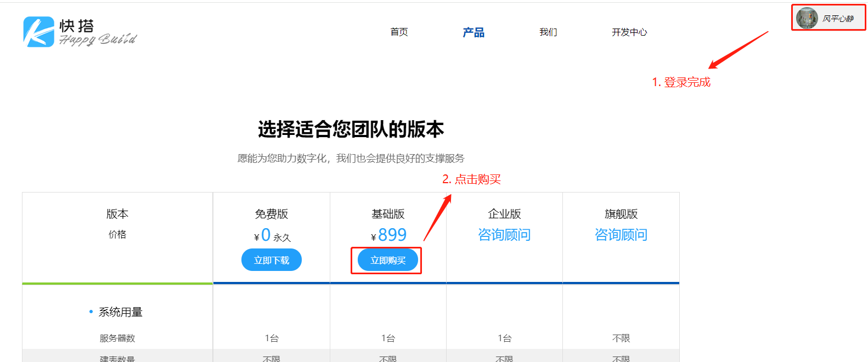Screen dimensions: 868x362
Task: Click the ¥899 price text
Action: point(388,235)
